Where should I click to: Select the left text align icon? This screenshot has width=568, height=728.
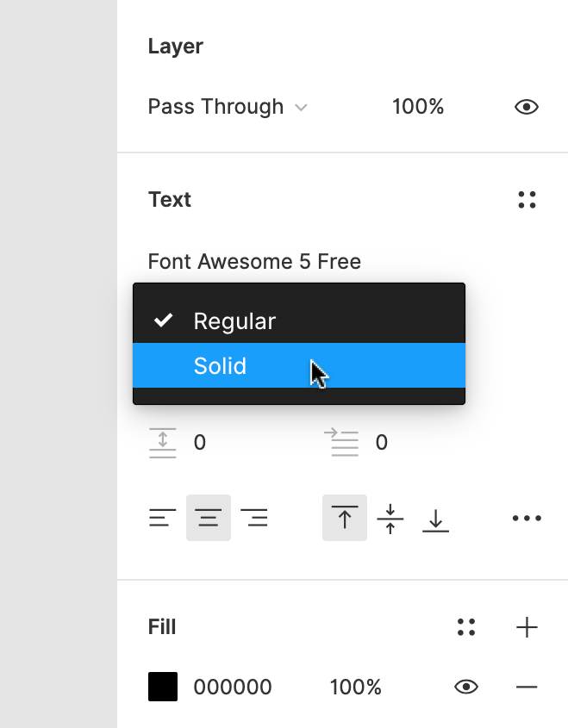point(162,518)
